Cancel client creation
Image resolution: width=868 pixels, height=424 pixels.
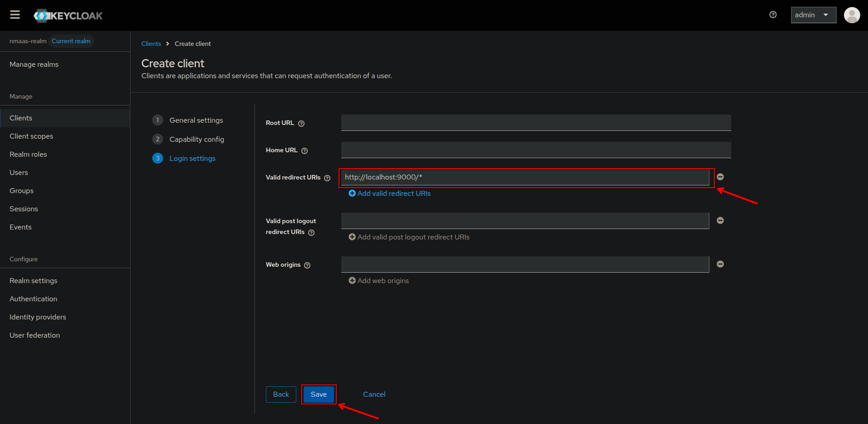coord(374,394)
